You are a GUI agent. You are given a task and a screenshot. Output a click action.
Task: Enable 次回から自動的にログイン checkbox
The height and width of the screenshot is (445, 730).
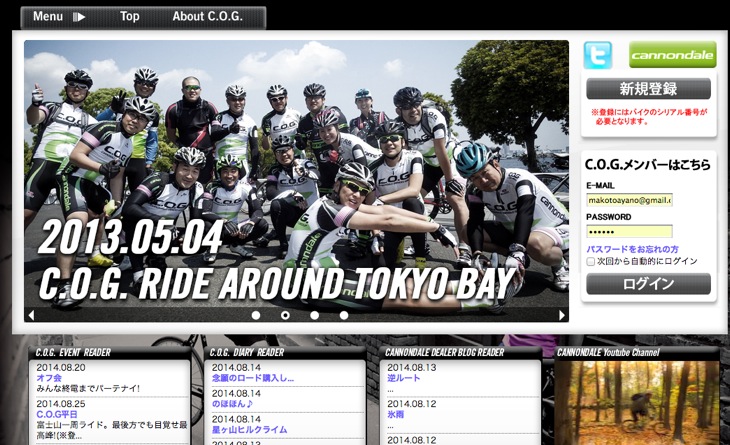pos(590,262)
